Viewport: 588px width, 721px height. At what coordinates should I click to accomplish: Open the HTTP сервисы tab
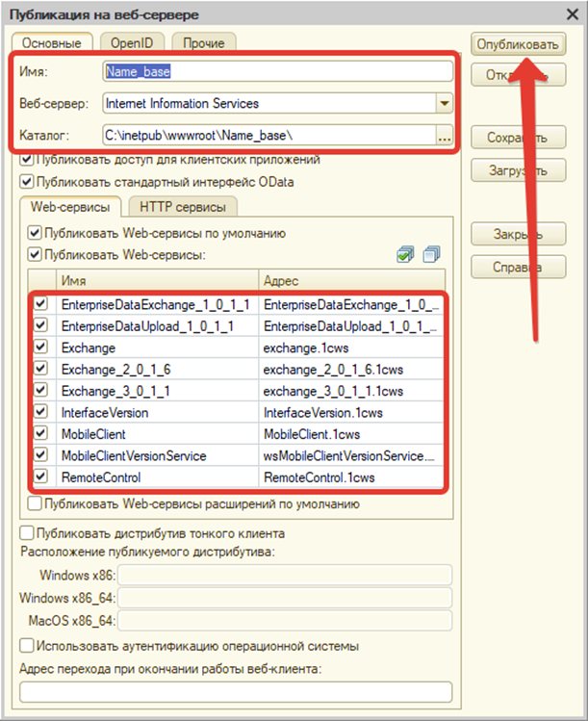tap(183, 206)
